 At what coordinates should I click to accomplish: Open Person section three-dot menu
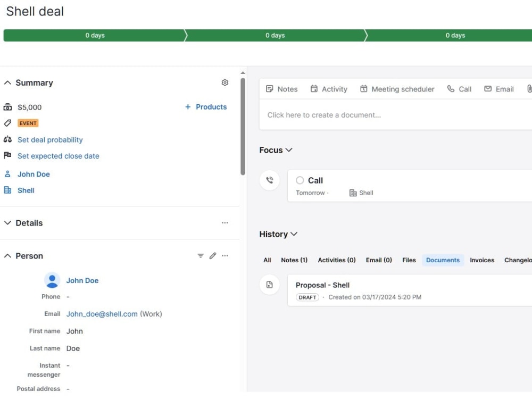225,255
